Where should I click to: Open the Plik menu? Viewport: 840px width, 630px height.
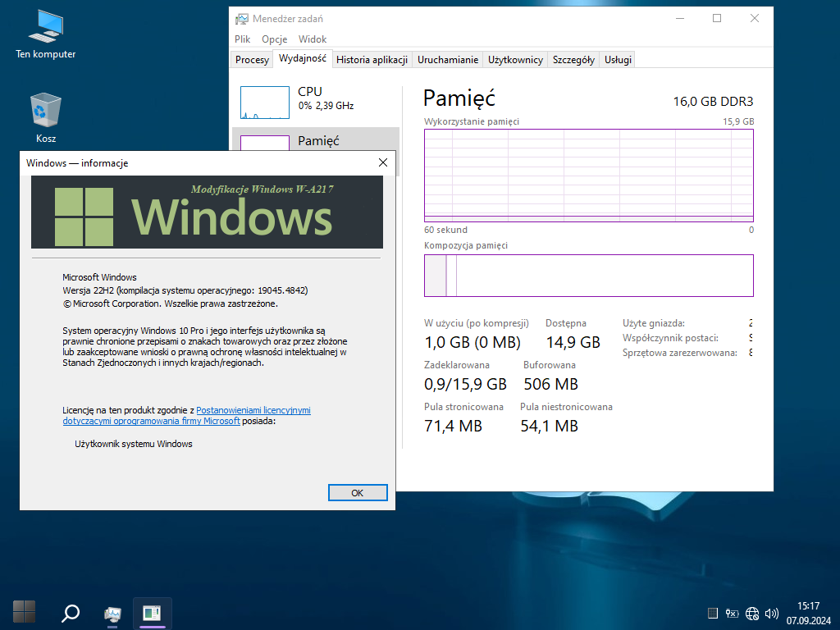[x=242, y=39]
